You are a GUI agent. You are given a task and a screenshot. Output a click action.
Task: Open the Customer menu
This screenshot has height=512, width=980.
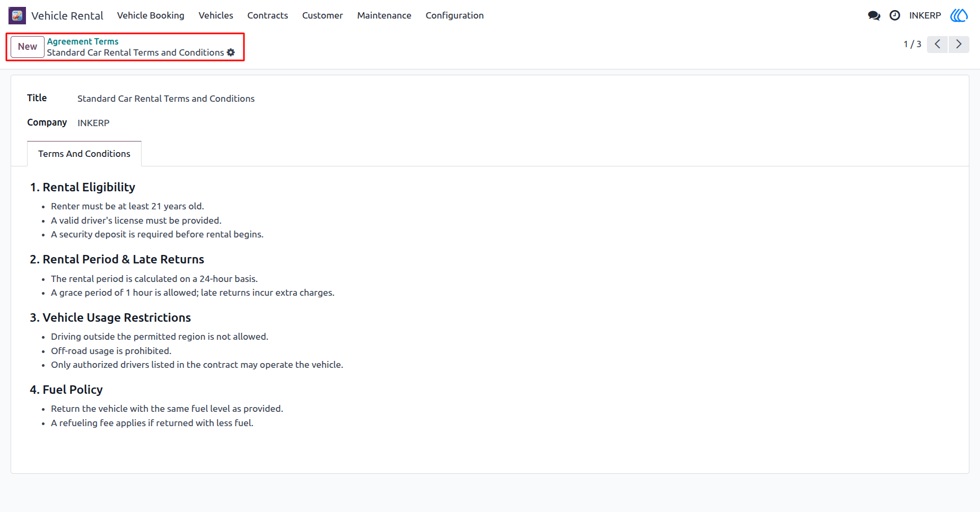click(322, 15)
